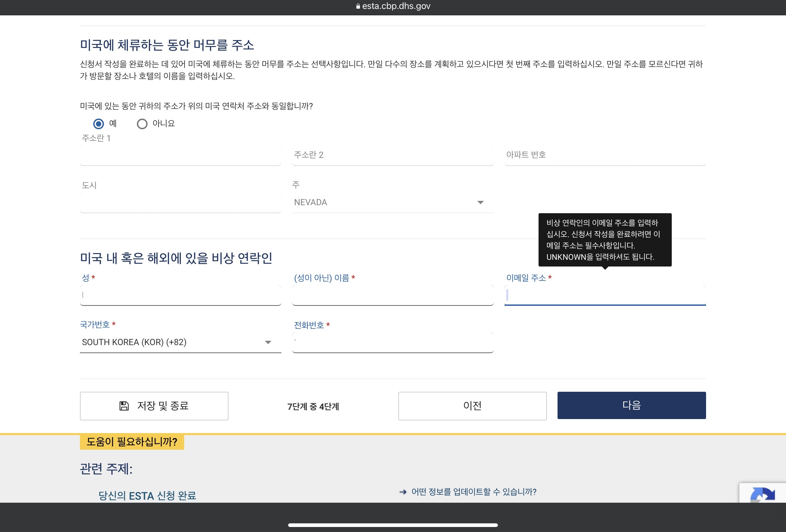Focus the 이메일 주소 input field
The image size is (786, 532).
[605, 295]
